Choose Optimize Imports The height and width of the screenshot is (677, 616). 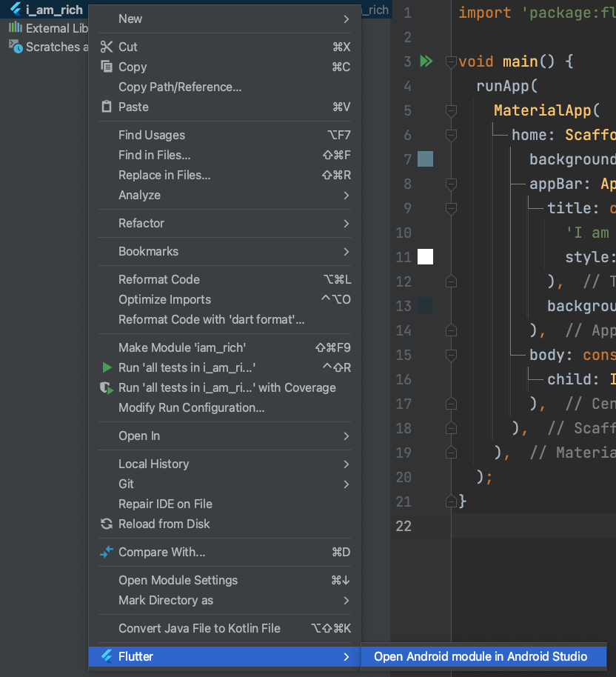pos(224,299)
